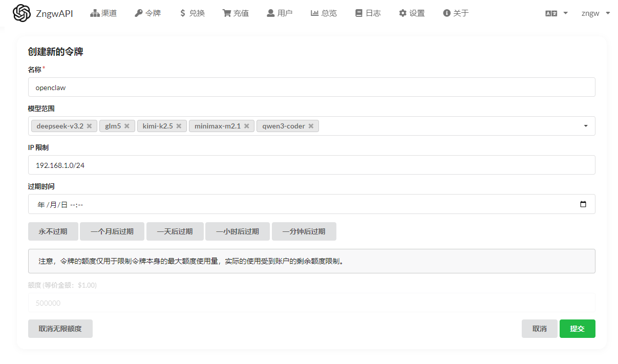Toggle 取消无限额度 unlimited quota
Image resolution: width=618 pixels, height=364 pixels.
pyautogui.click(x=60, y=329)
